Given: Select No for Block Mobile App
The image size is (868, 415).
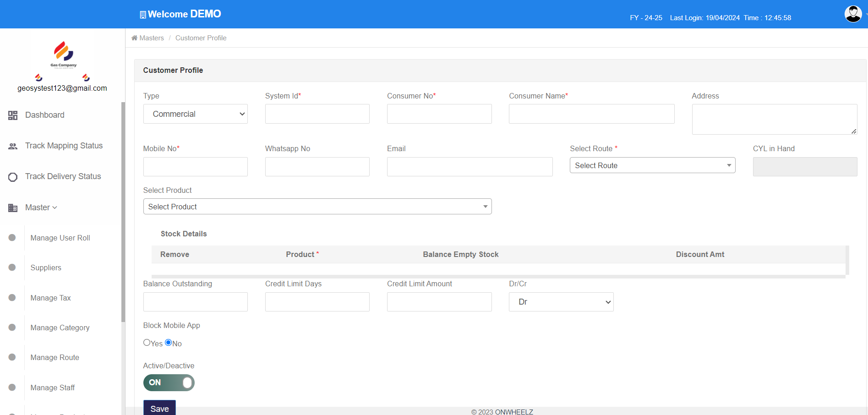Looking at the screenshot, I should coord(169,343).
